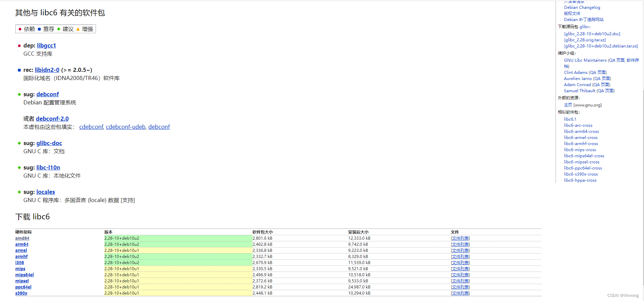The image size is (644, 301).
Task: Select armhf architecture download link
Action: point(21,257)
